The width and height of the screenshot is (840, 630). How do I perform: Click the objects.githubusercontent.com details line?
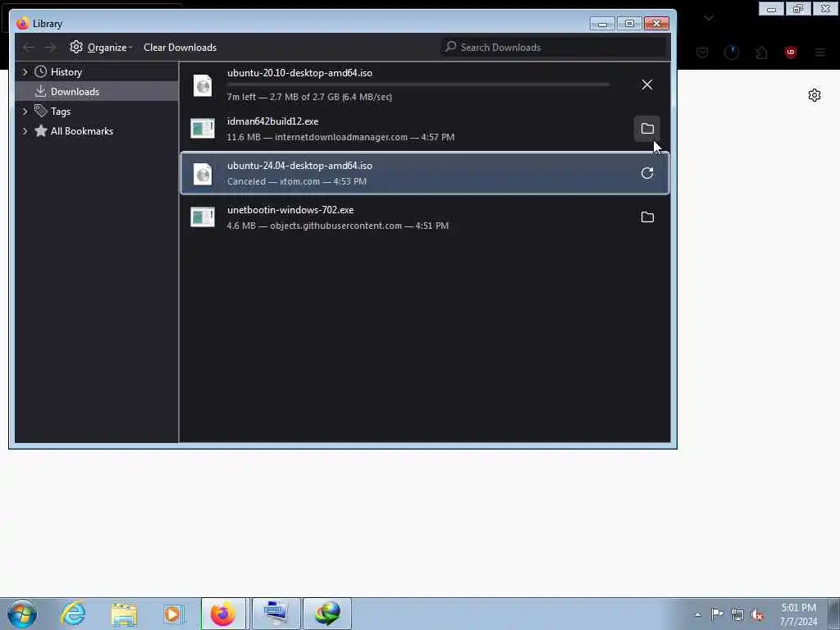pos(337,226)
